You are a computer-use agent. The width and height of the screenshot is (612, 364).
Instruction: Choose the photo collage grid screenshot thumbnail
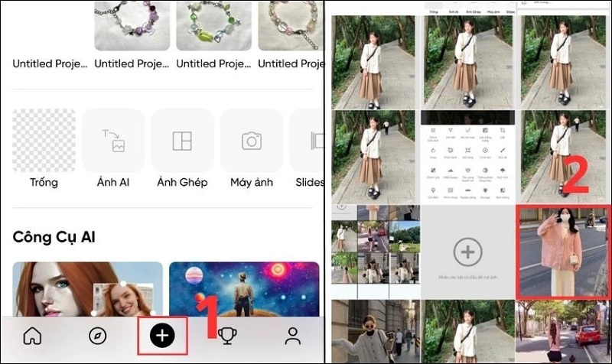[x=375, y=252]
